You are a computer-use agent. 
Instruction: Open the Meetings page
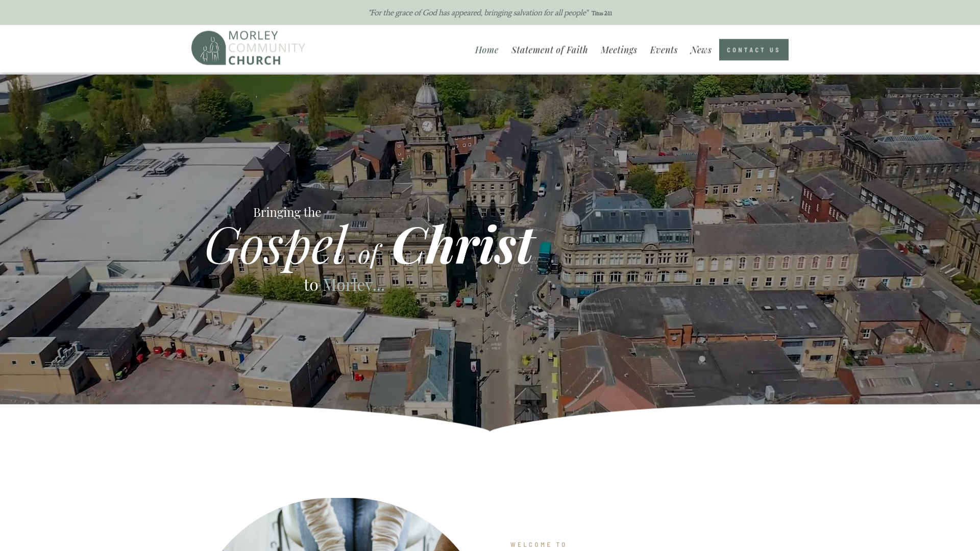click(619, 49)
